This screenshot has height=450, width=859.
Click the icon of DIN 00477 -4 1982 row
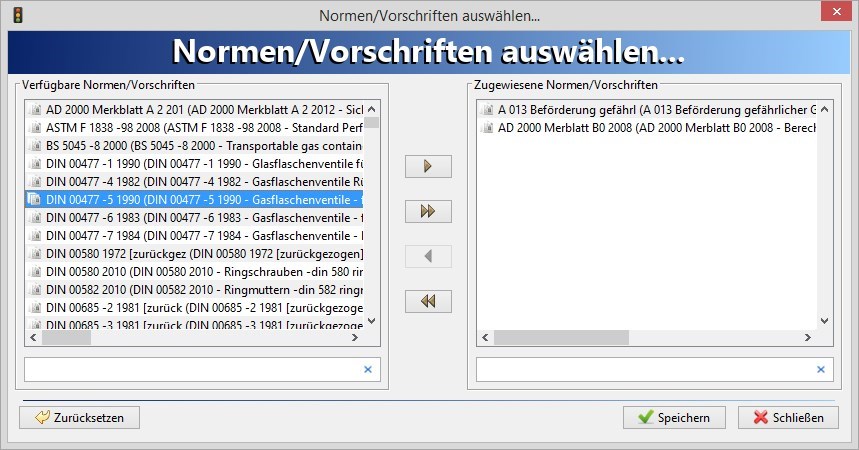[35, 182]
